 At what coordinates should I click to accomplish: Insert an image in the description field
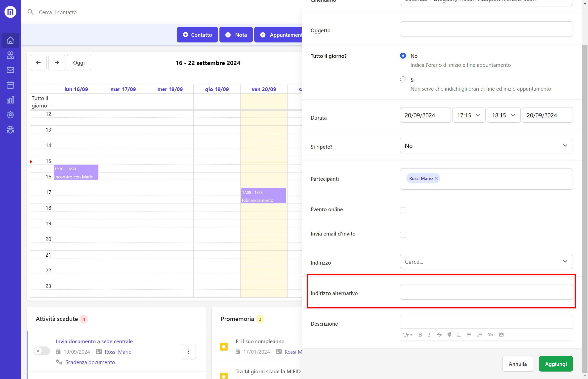501,335
